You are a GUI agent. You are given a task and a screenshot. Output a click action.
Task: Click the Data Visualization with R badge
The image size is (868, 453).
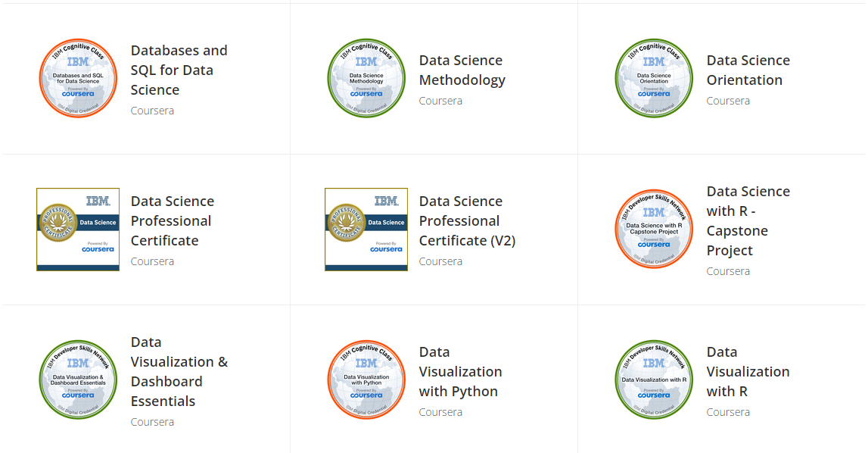tap(654, 380)
